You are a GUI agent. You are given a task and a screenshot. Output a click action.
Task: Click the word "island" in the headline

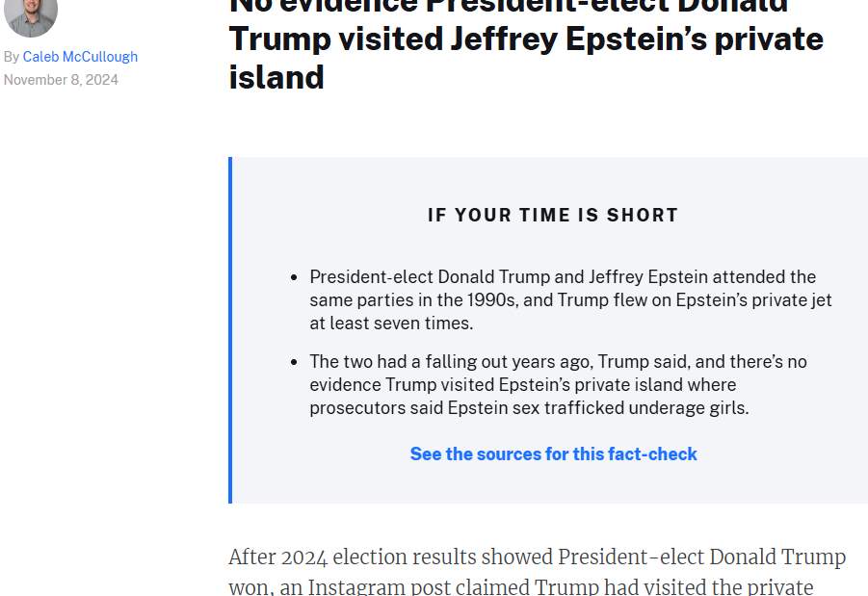(276, 77)
